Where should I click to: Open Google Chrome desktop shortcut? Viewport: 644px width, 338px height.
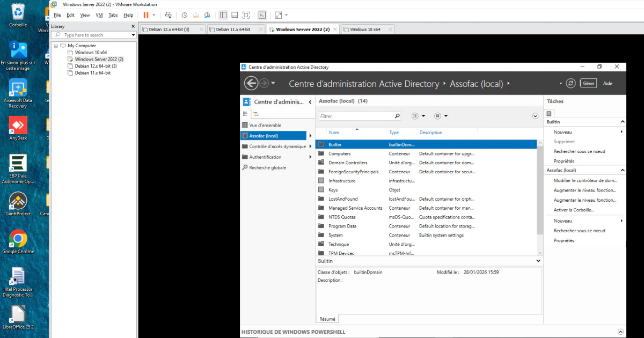(18, 242)
